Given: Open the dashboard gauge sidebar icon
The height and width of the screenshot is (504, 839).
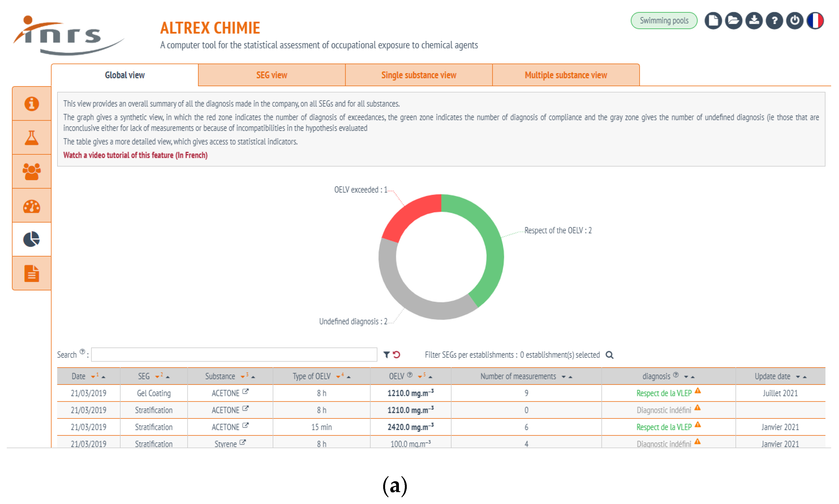Looking at the screenshot, I should pos(32,206).
